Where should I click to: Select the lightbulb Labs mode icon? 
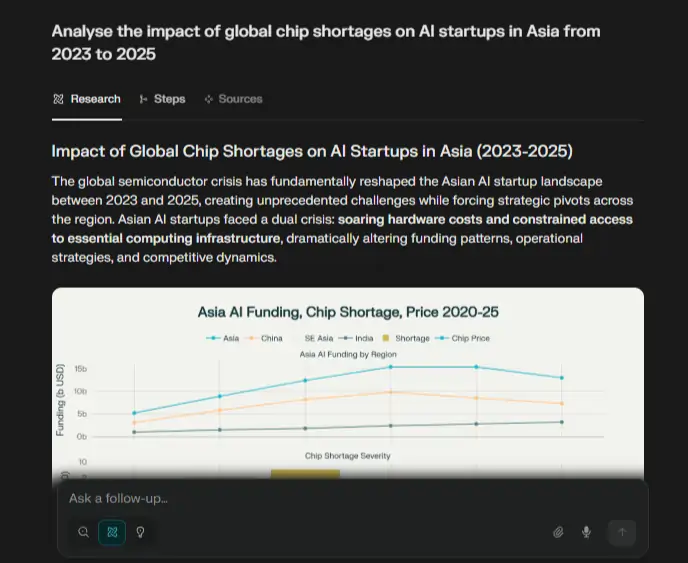(x=140, y=532)
